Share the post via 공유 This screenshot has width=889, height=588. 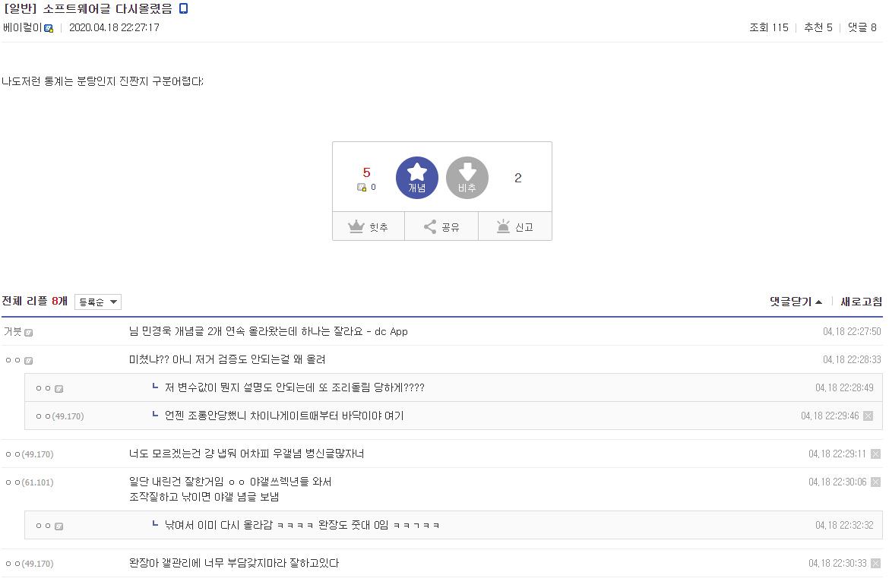[x=441, y=226]
